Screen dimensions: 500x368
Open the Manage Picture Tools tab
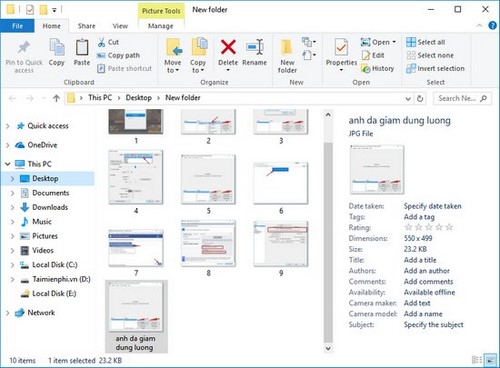coord(161,26)
